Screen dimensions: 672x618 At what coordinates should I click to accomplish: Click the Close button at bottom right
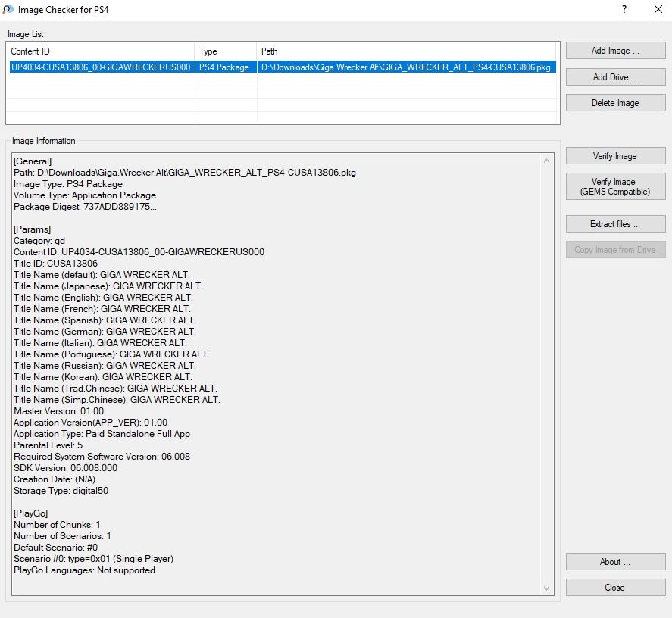pos(615,588)
